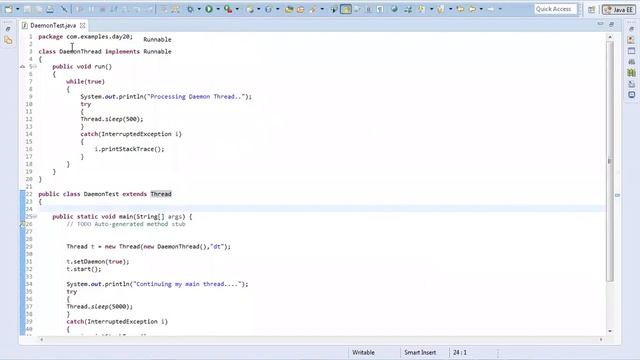The image size is (640, 360).
Task: Click the bottom-most icon in right trim
Action: [631, 95]
